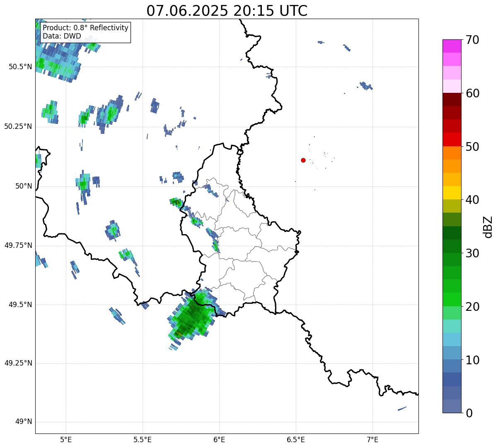Select the 40 dBZ colorbar tick label
The height and width of the screenshot is (448, 498).
pos(472,200)
